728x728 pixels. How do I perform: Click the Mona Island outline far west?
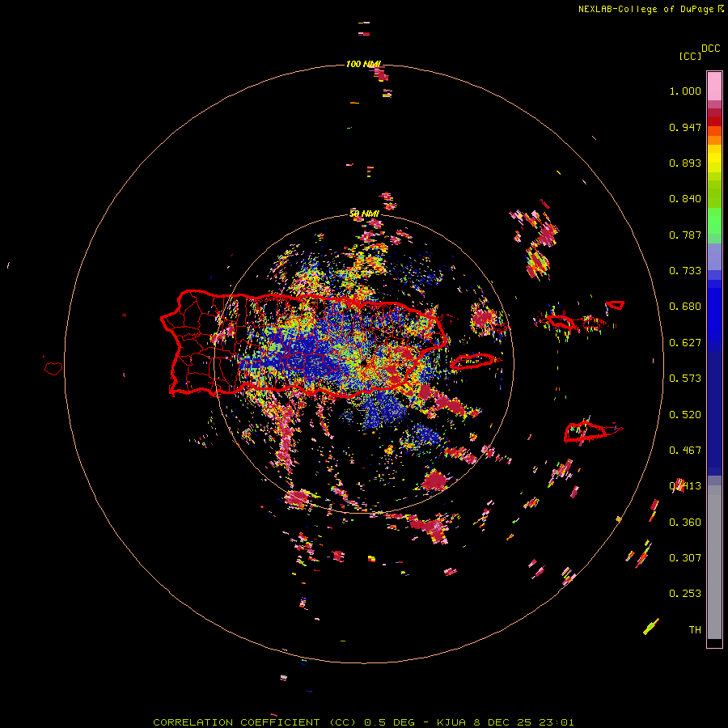point(53,368)
